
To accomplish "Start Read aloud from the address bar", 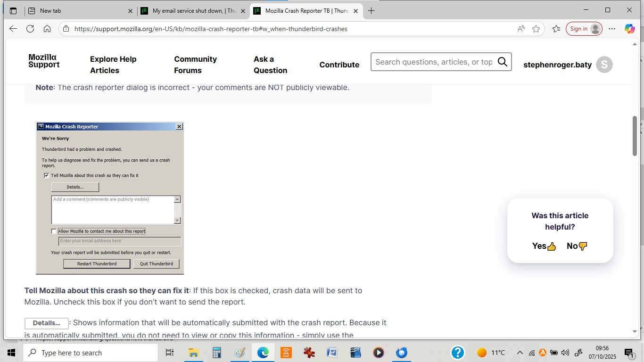I will pyautogui.click(x=521, y=29).
